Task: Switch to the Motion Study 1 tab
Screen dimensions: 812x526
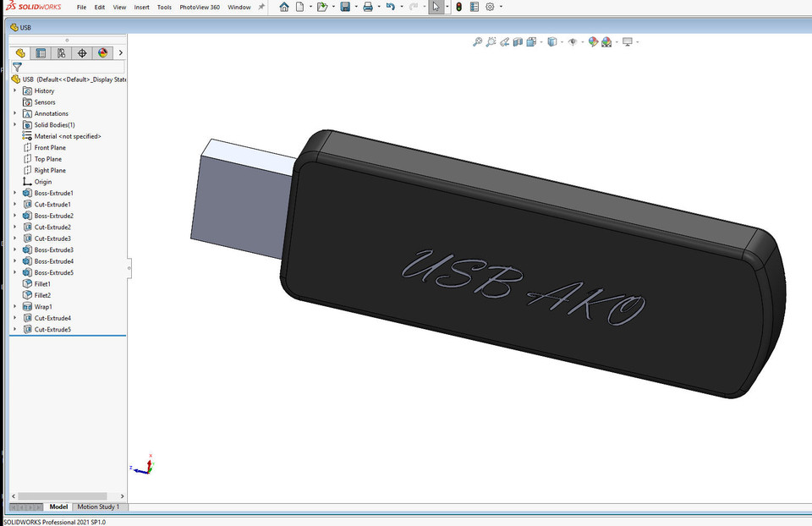Action: tap(99, 507)
